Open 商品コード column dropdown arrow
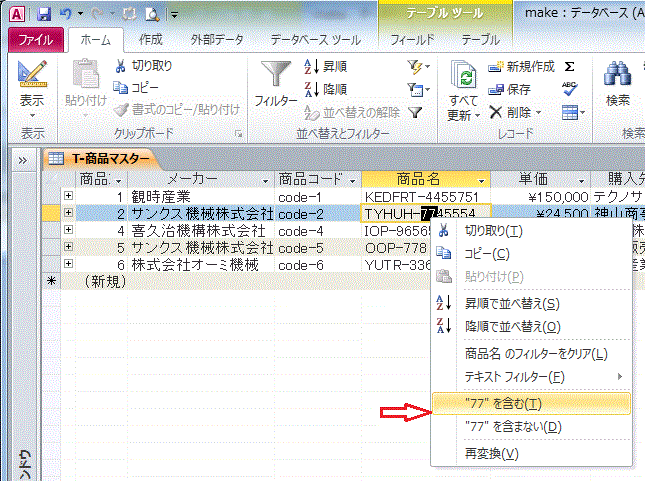 tap(353, 181)
